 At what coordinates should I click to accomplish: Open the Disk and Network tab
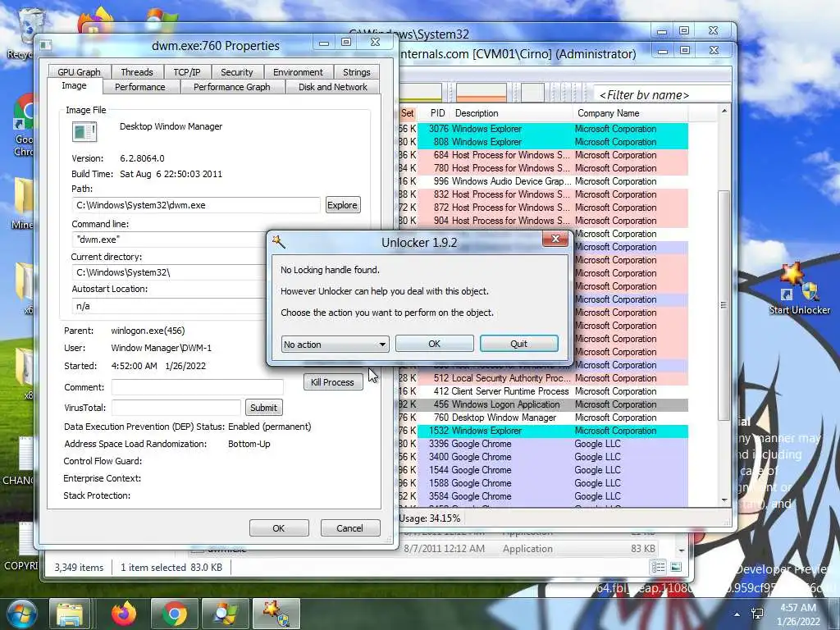tap(333, 87)
